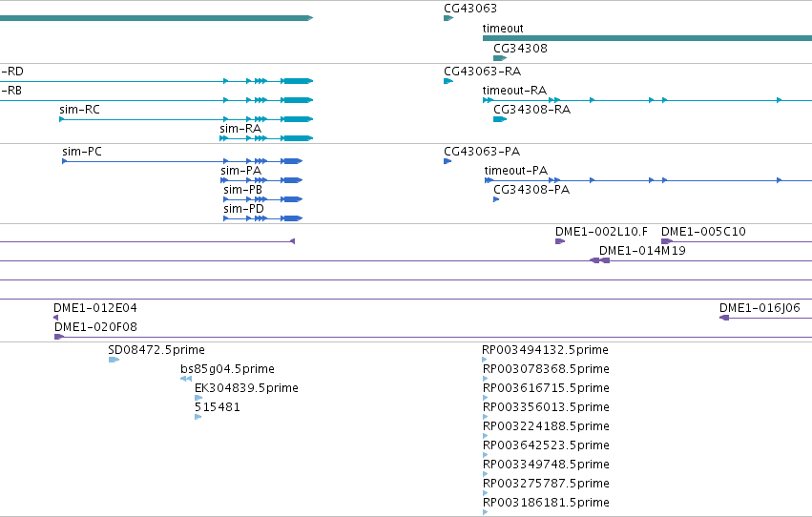Click the DME1-002L10.F clone glyph
This screenshot has width=812, height=517.
(x=560, y=241)
